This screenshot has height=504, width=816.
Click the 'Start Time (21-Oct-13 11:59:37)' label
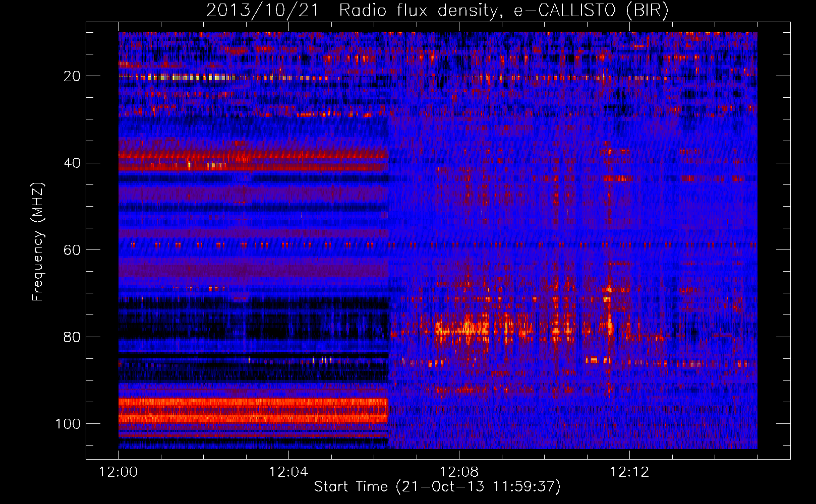(x=437, y=487)
